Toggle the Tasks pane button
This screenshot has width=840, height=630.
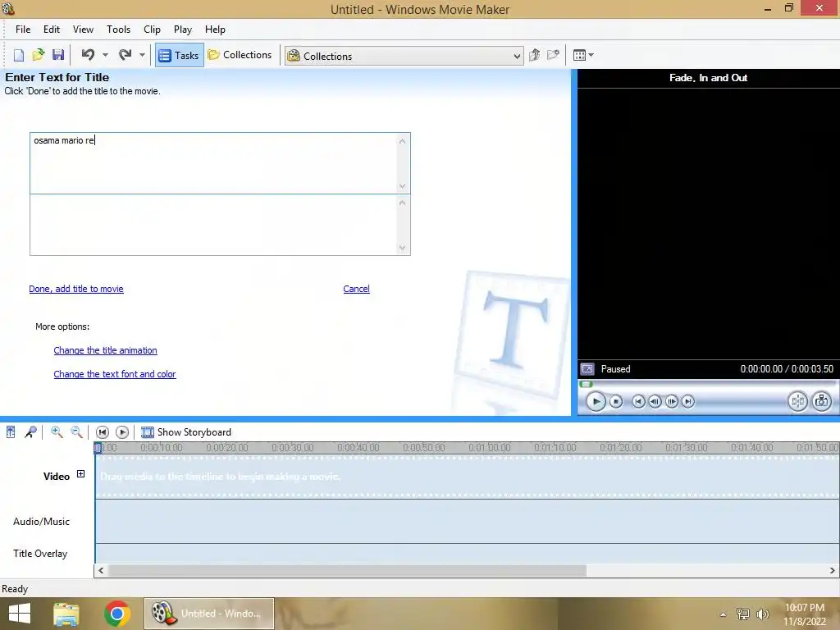coord(180,55)
